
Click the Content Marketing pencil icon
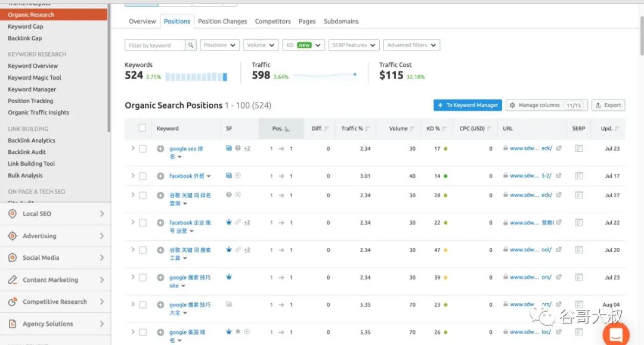coord(13,280)
